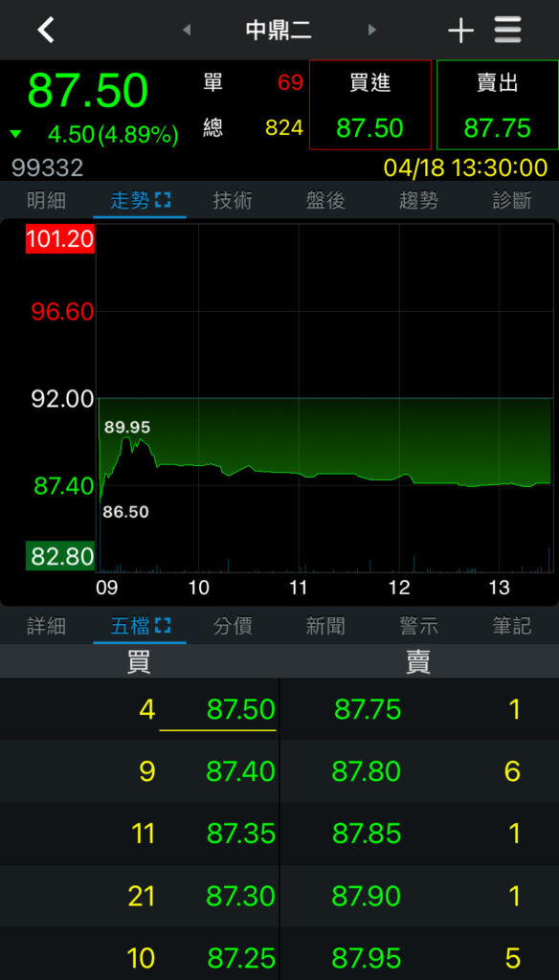Open the 詳細 tab

click(x=46, y=626)
